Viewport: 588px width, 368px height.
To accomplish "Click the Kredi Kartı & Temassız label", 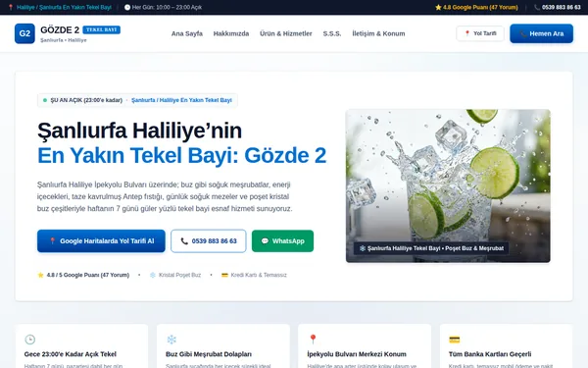I will 259,275.
